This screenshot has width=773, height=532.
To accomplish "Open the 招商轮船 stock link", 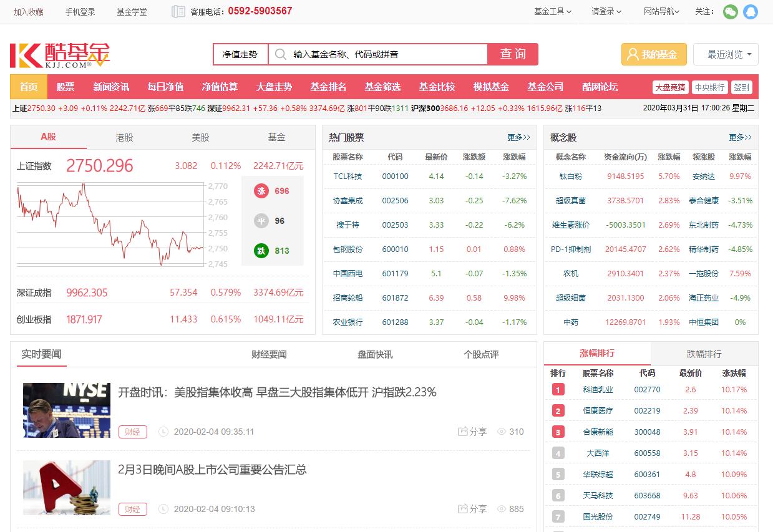I will (x=348, y=298).
